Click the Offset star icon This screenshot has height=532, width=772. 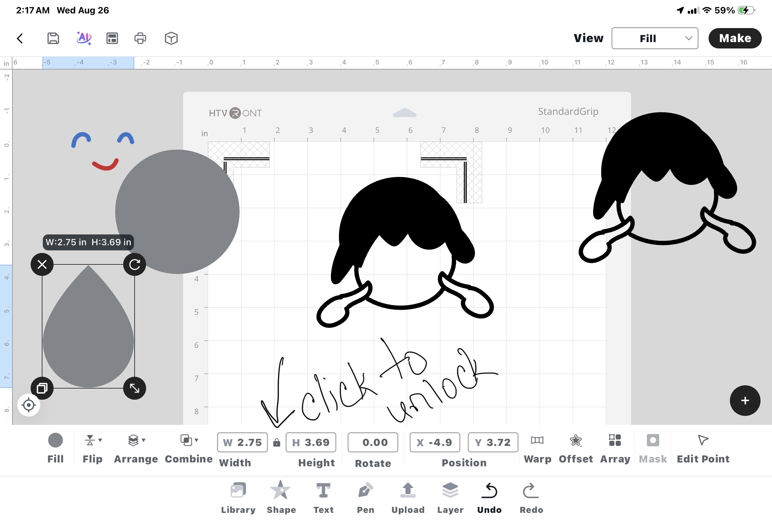click(x=575, y=441)
